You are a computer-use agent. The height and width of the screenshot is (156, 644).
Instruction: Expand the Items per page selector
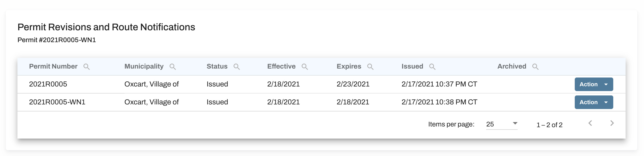pos(501,124)
